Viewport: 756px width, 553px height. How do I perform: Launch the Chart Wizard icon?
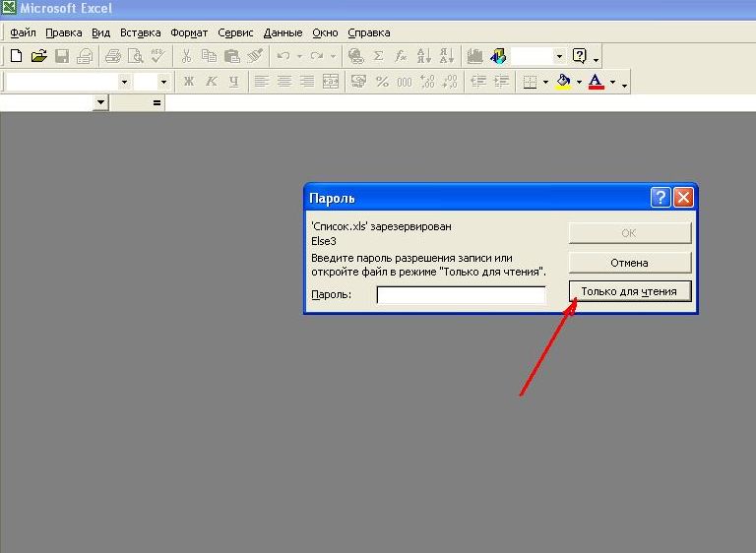coord(474,56)
